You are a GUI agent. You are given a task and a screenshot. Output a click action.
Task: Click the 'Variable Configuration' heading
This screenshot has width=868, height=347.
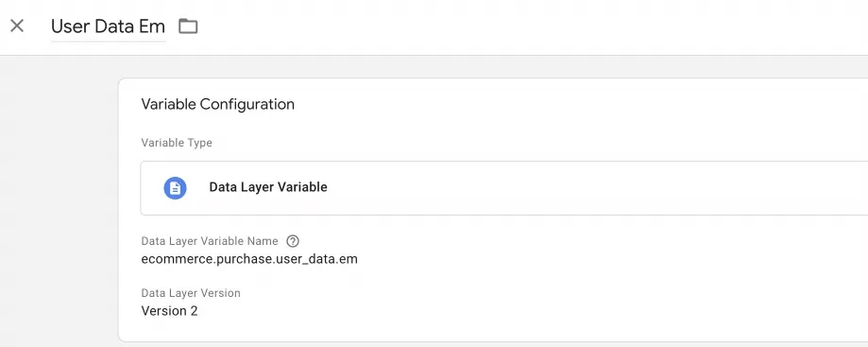tap(217, 104)
